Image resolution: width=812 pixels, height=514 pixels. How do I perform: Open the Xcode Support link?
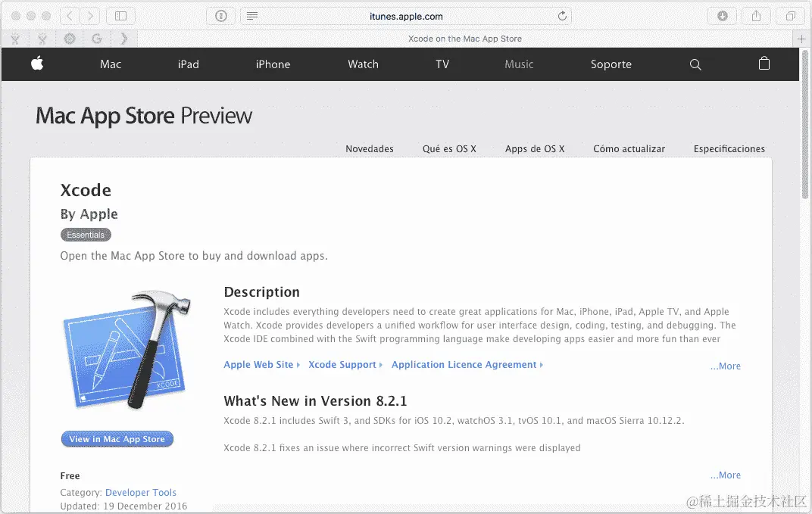345,364
